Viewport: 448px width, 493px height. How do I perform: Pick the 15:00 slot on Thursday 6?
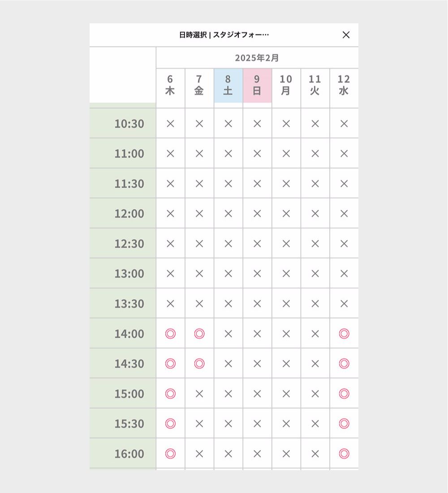tap(170, 394)
